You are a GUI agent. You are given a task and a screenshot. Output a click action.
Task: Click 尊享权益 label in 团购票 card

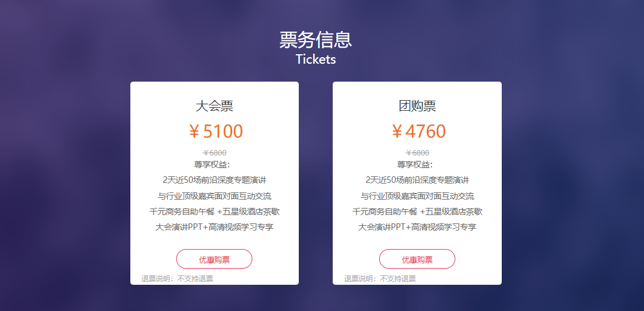point(415,164)
